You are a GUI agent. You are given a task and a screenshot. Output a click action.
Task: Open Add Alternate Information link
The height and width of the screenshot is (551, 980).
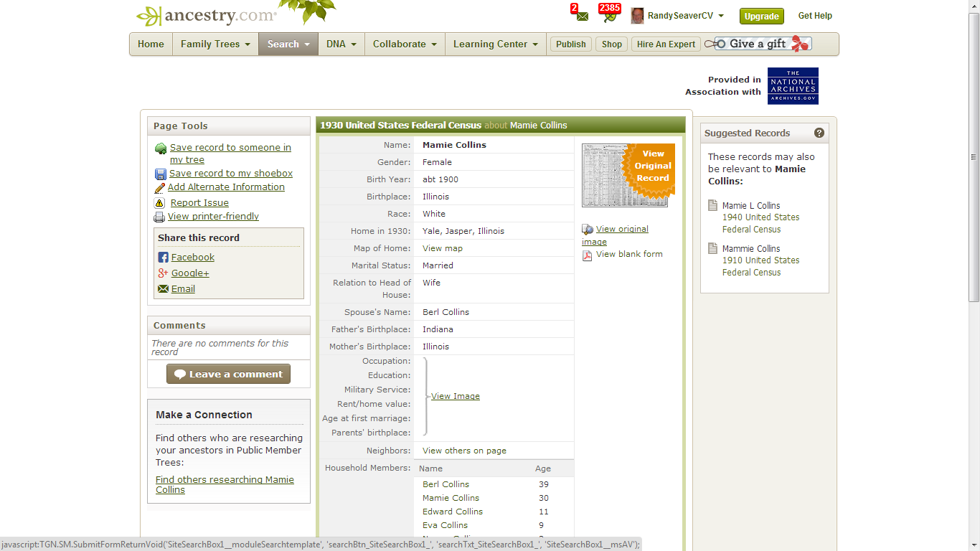[x=226, y=187]
